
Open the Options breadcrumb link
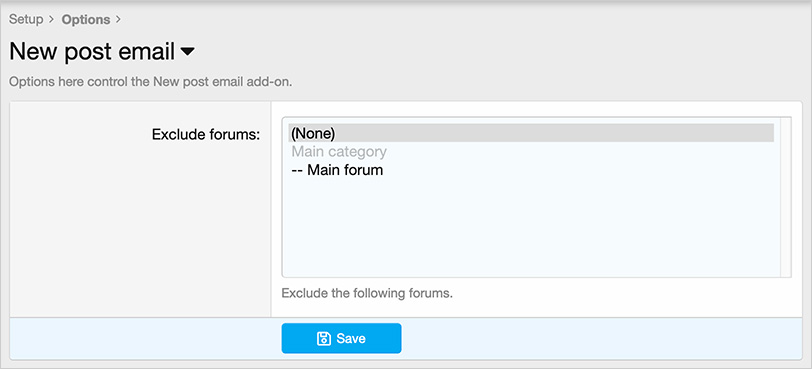point(86,20)
